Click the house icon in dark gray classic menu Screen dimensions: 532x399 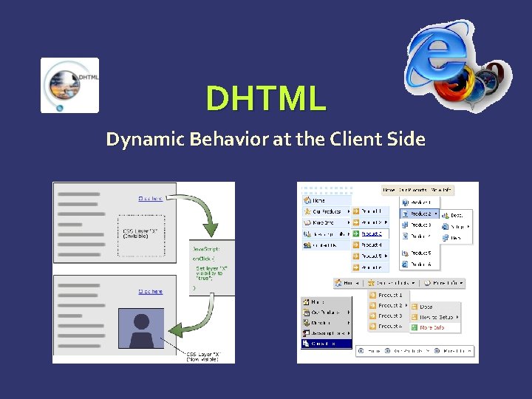tap(306, 301)
